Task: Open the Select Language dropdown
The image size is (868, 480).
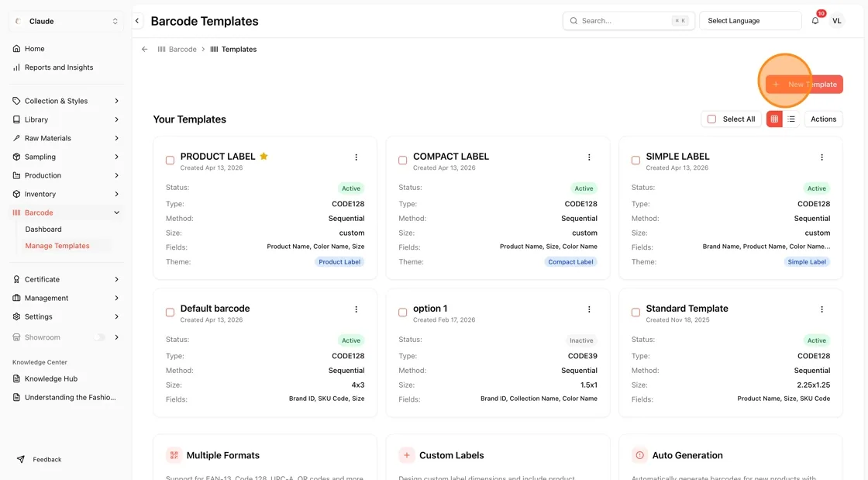Action: pos(750,21)
